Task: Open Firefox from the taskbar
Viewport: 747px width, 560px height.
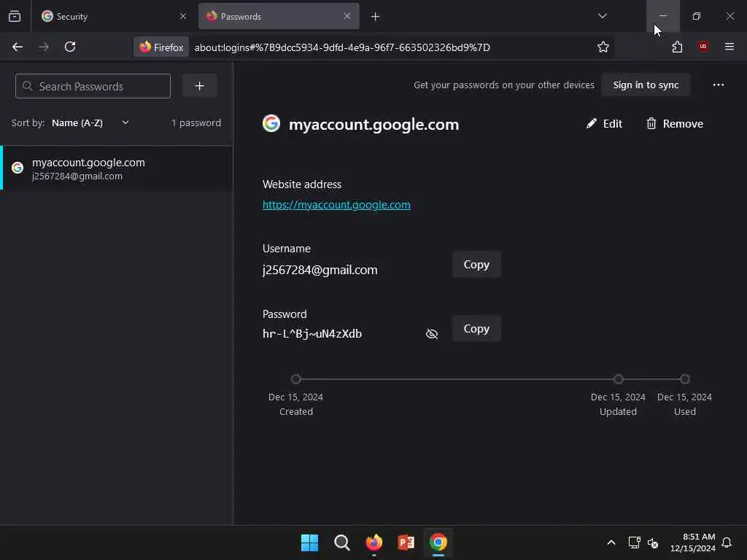Action: (x=374, y=542)
